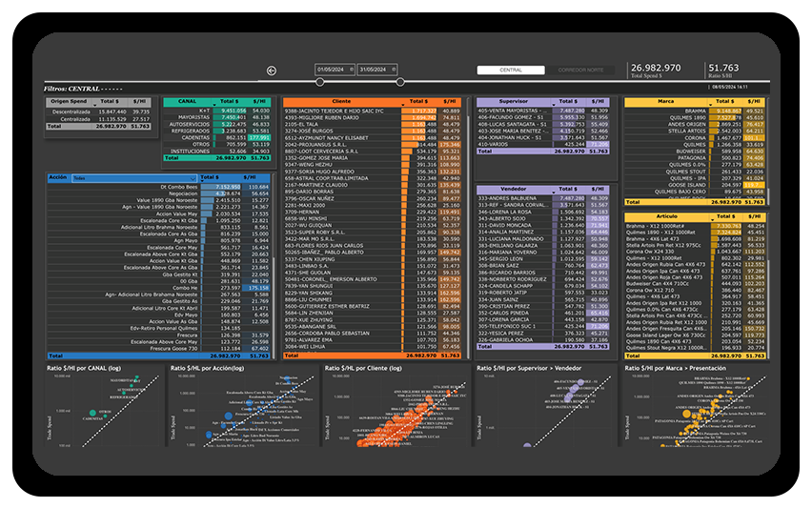Sort Articulo table by Total $ header

coord(725,216)
